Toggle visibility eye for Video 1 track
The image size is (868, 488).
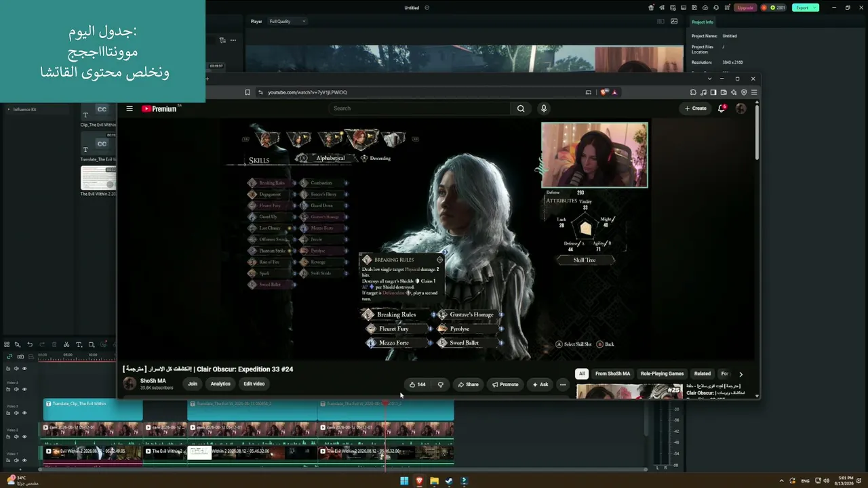coord(24,460)
